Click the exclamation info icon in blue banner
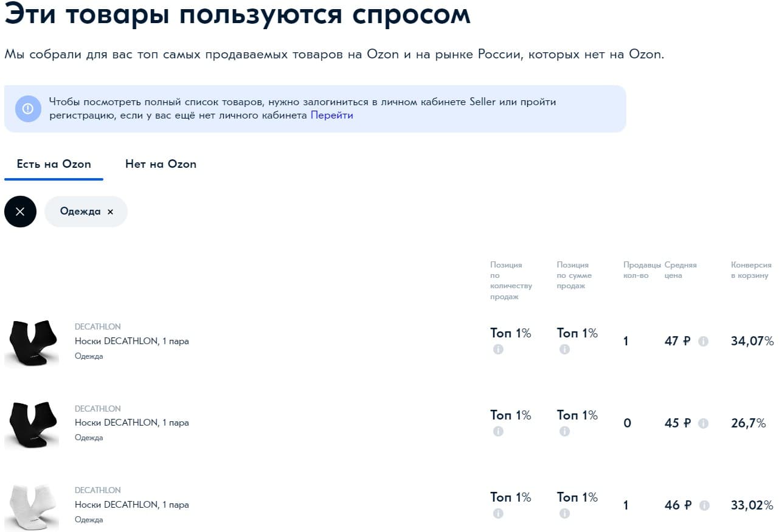The image size is (779, 532). [x=28, y=109]
